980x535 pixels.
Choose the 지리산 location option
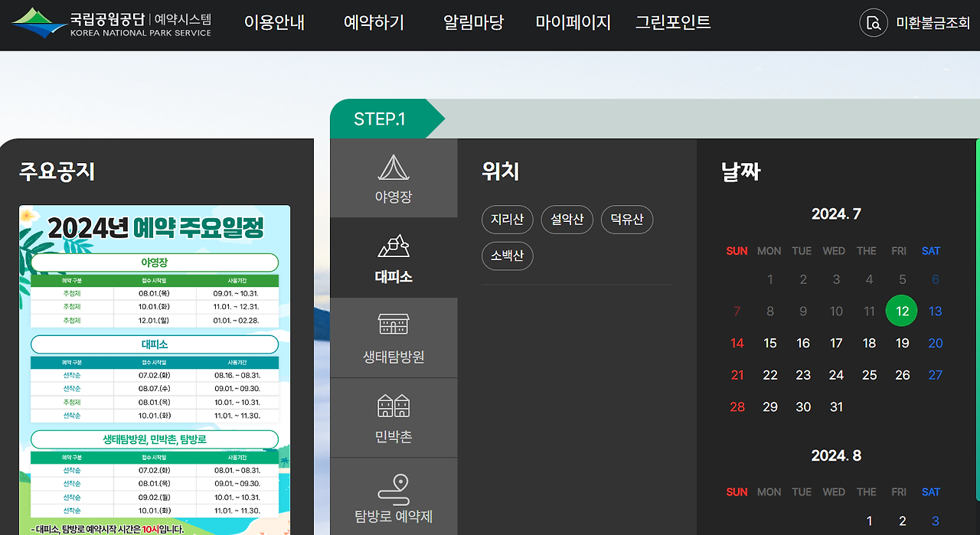pos(507,220)
